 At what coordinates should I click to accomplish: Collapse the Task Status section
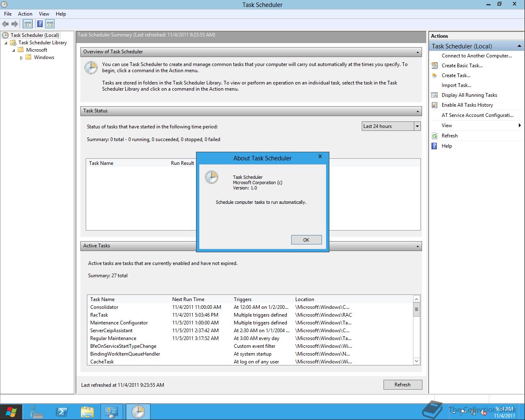click(x=418, y=111)
